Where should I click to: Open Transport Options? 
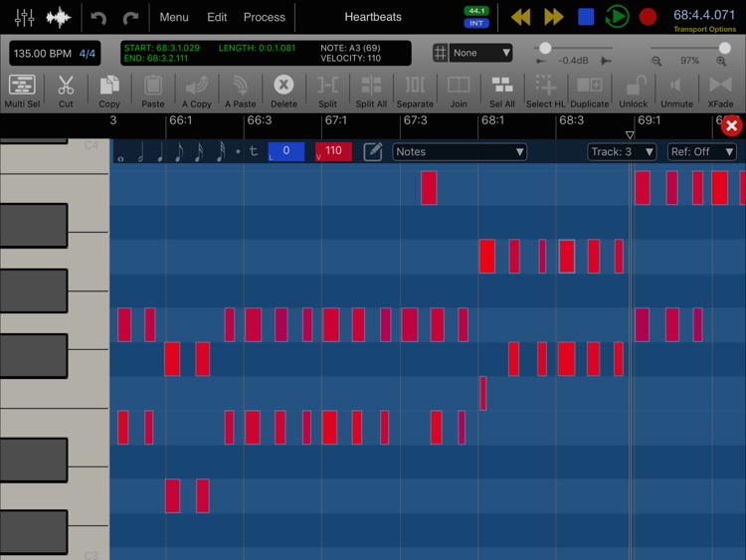pyautogui.click(x=704, y=29)
